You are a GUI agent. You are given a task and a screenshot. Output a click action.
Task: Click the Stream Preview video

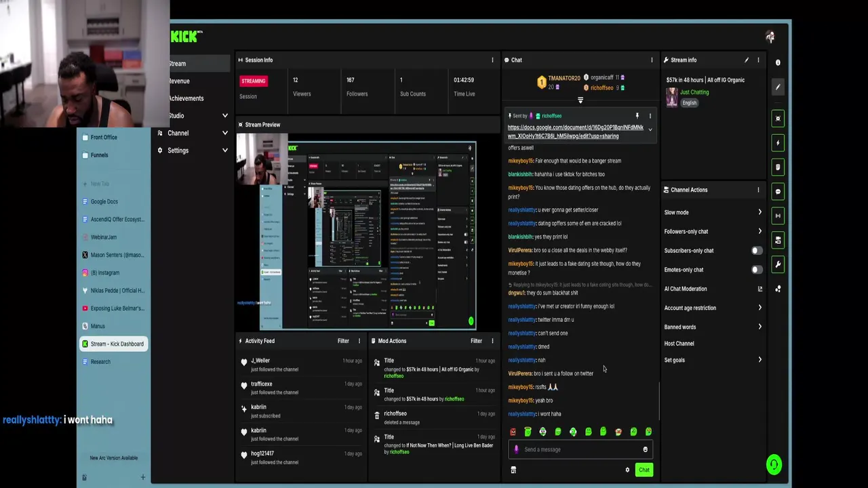(356, 232)
